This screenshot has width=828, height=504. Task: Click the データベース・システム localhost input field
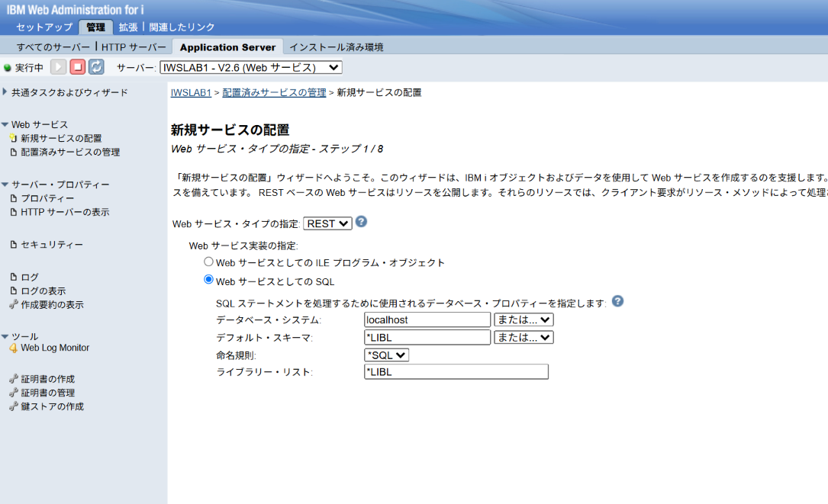[x=427, y=319]
